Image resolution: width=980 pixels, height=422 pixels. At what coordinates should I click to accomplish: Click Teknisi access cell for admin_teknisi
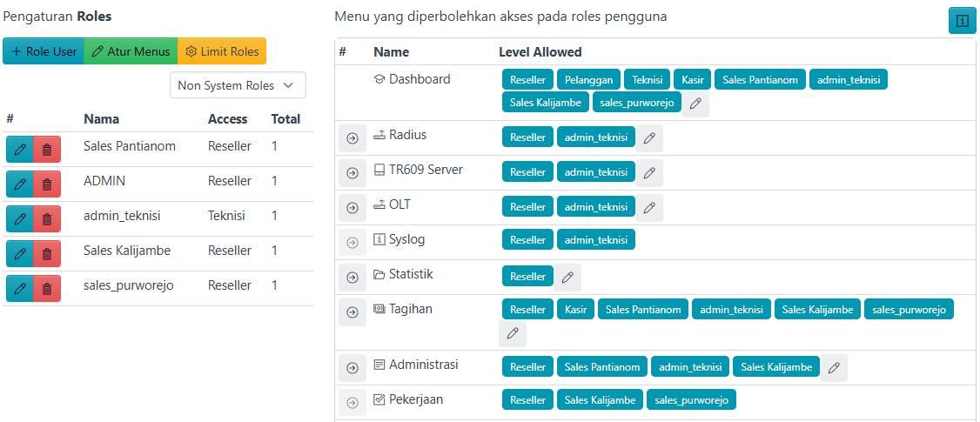[226, 216]
